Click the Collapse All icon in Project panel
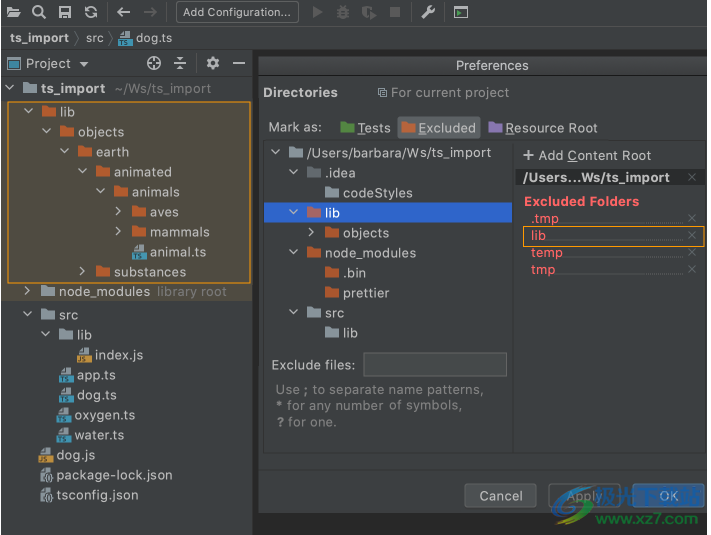This screenshot has width=711, height=535. [180, 63]
